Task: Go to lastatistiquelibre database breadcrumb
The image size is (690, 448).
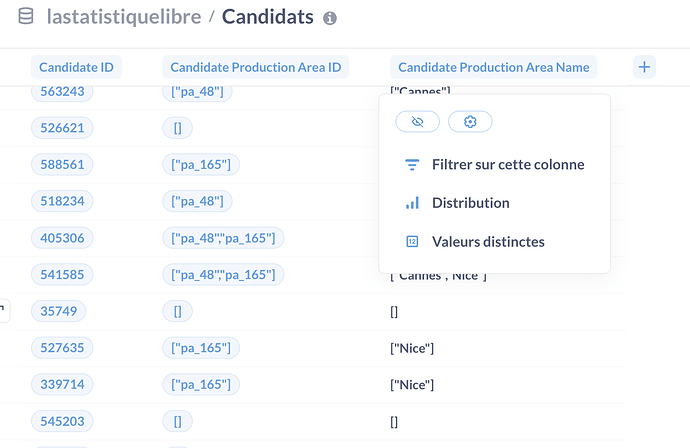Action: coord(124,17)
